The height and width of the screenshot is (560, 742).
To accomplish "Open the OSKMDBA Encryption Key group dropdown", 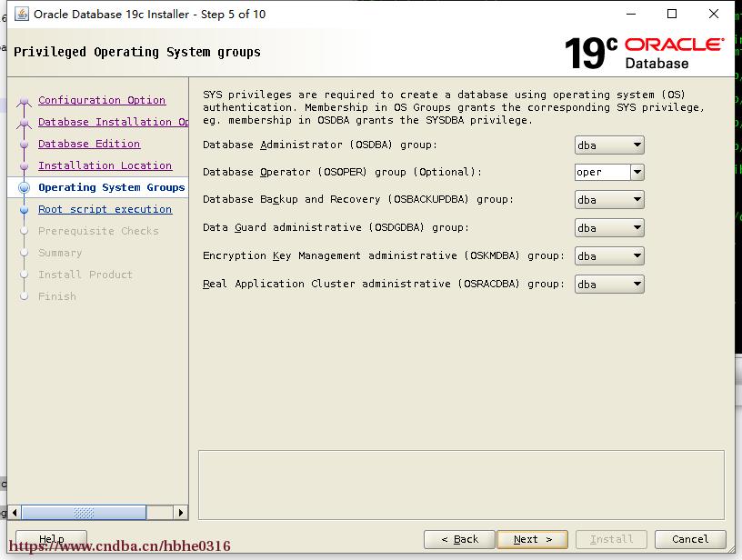I will (x=609, y=255).
